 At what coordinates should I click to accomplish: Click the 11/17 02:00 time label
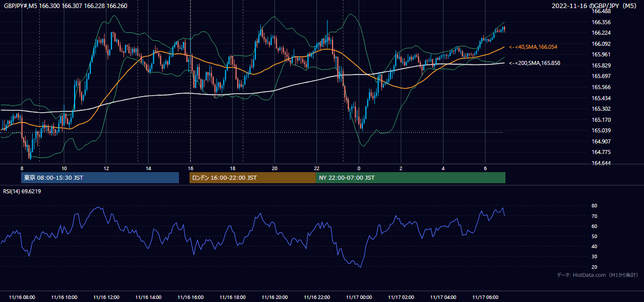pos(401,297)
